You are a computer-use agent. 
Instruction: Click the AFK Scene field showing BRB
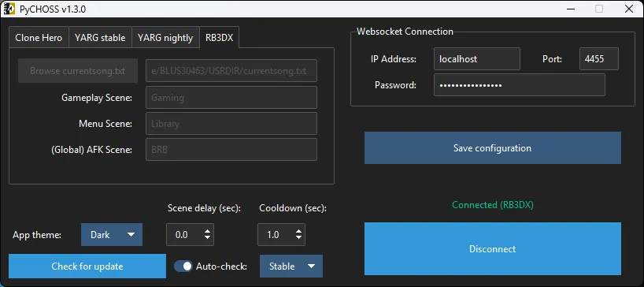click(231, 149)
